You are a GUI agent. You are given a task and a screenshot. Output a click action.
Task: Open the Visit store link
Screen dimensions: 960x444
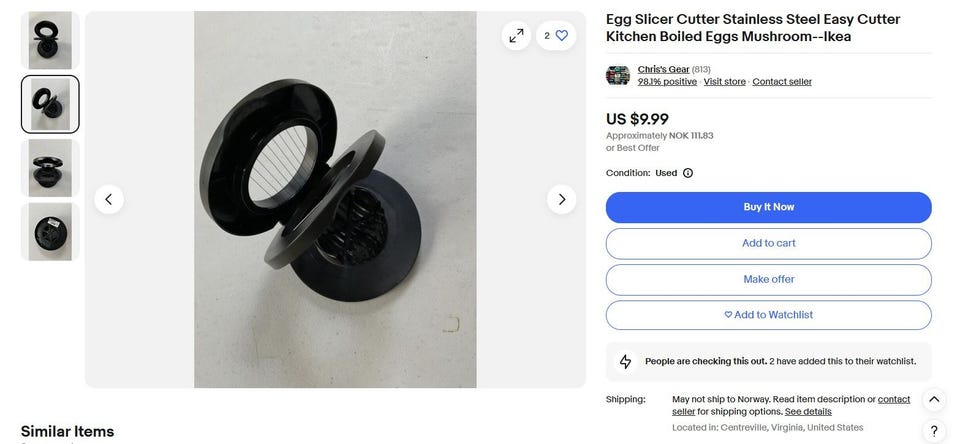(x=724, y=81)
